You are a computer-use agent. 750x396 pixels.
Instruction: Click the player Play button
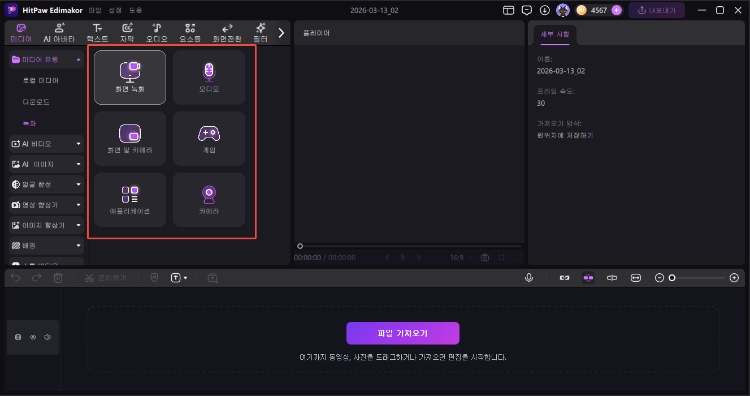pos(403,257)
